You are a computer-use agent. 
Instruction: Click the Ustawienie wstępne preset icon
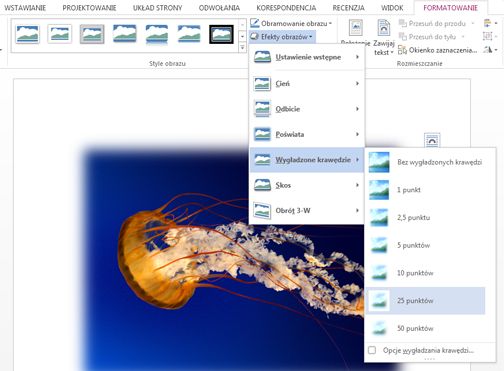click(262, 57)
